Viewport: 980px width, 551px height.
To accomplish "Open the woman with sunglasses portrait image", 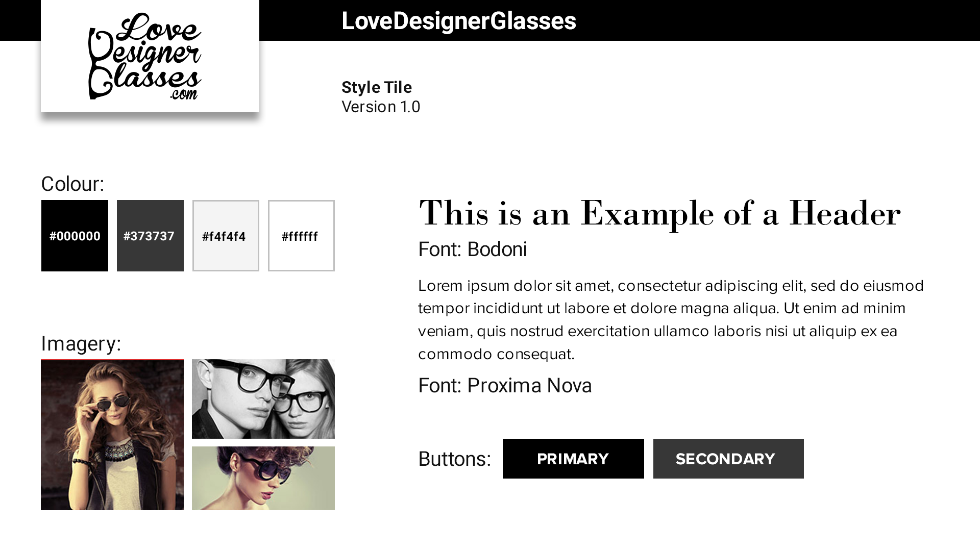I will point(112,435).
